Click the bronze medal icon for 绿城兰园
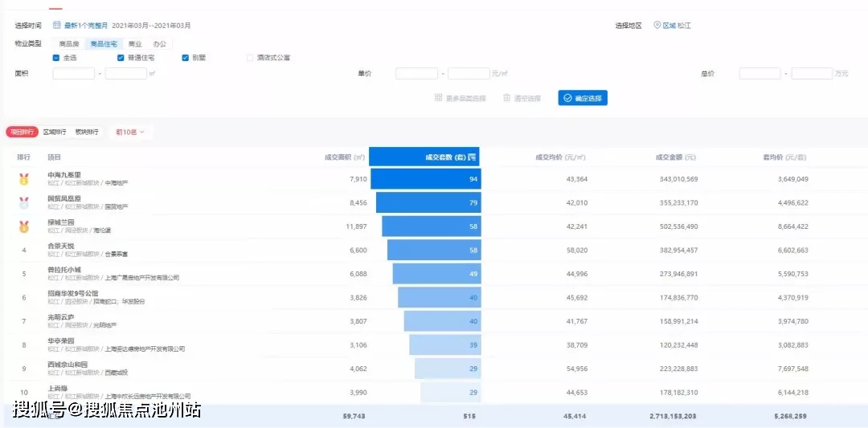868x428 pixels. (24, 226)
